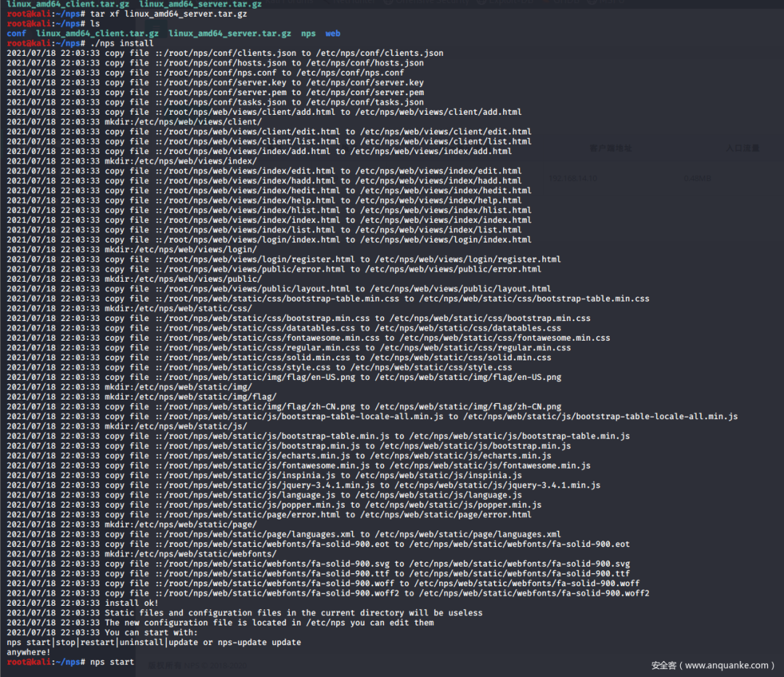Select the fa-solid-900.eot copy log line

pyautogui.click(x=318, y=544)
